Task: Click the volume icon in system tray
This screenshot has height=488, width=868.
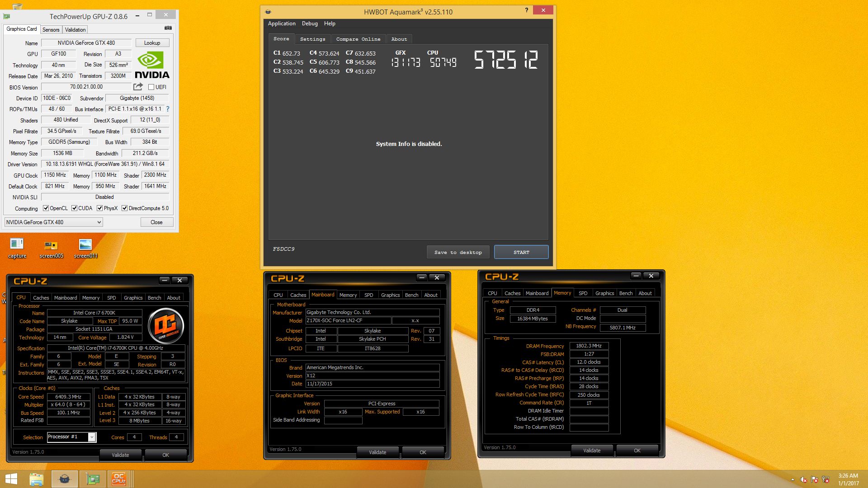Action: (x=803, y=479)
